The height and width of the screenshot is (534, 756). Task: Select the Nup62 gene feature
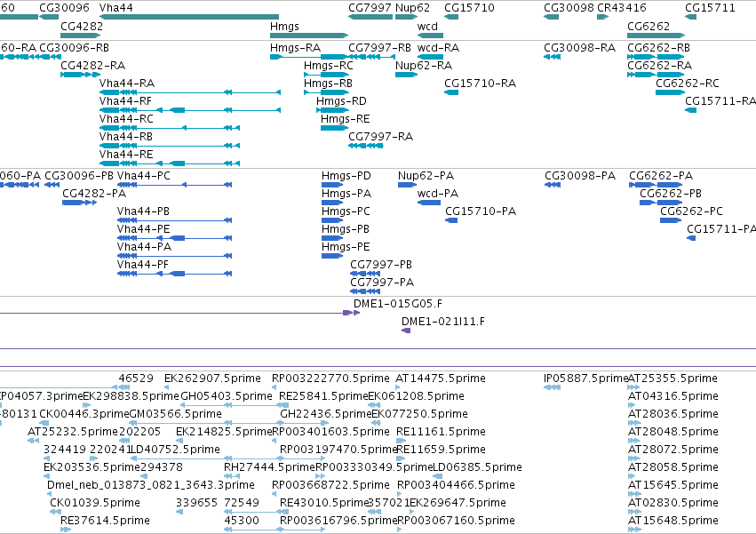407,17
